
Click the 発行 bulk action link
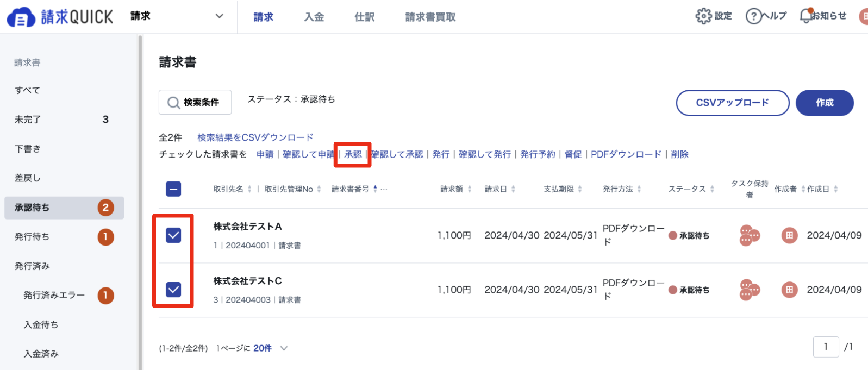pyautogui.click(x=441, y=154)
